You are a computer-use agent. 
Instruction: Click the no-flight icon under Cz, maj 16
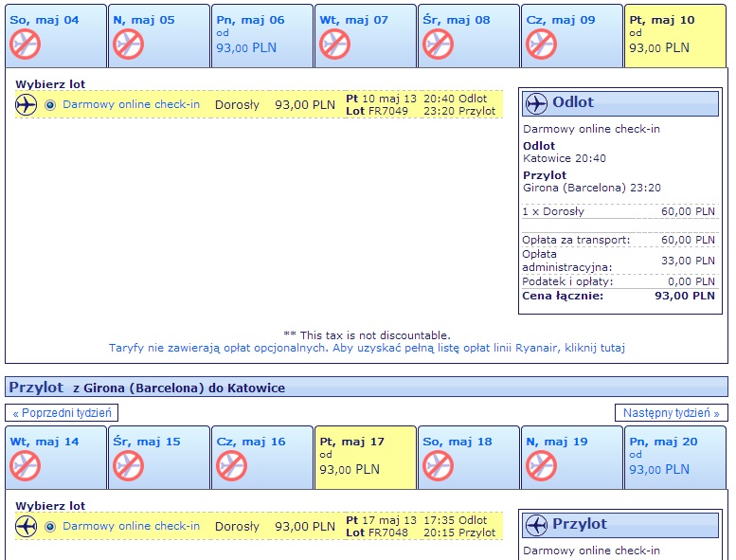(231, 465)
